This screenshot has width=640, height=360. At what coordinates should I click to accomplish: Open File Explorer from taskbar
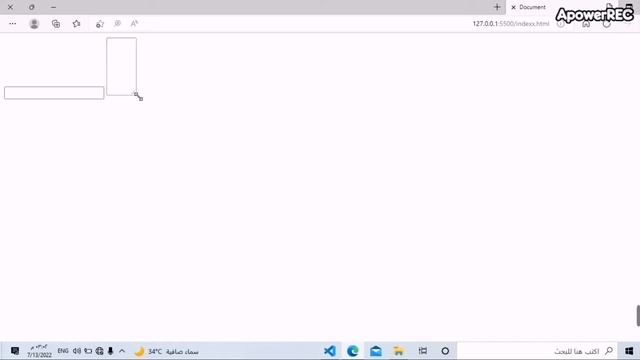[x=399, y=351]
